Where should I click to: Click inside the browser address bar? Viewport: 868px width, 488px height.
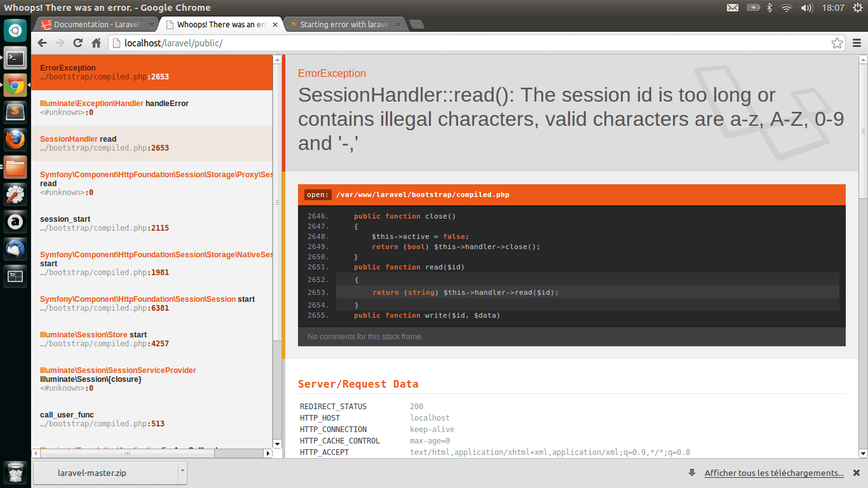point(254,43)
